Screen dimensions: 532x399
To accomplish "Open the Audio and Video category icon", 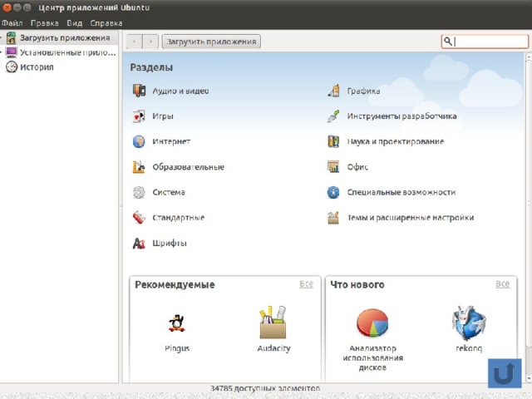I will pos(139,91).
